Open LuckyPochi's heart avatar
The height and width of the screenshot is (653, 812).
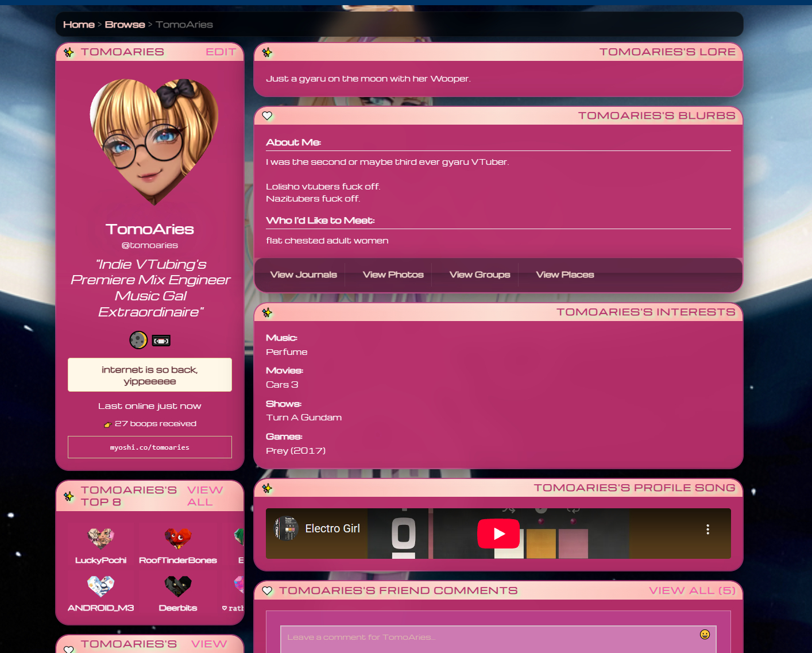(x=100, y=538)
